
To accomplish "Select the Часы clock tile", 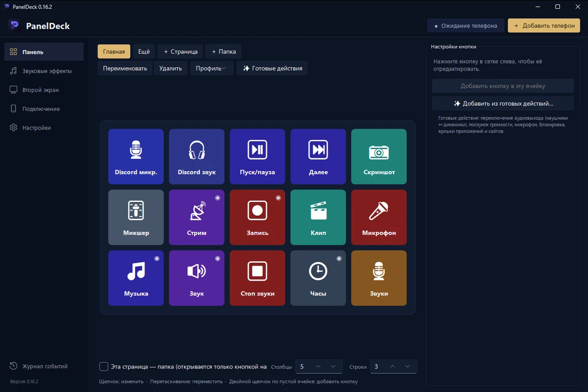I will pos(318,278).
